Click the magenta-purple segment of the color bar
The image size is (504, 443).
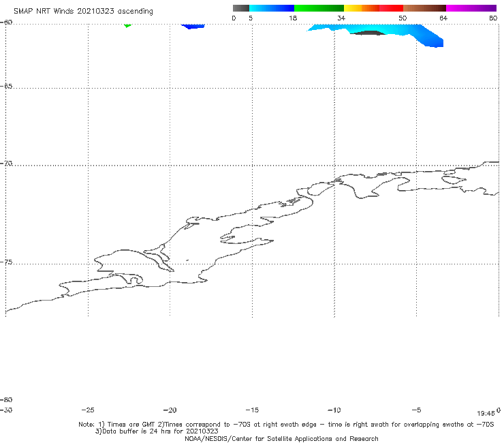pos(471,8)
